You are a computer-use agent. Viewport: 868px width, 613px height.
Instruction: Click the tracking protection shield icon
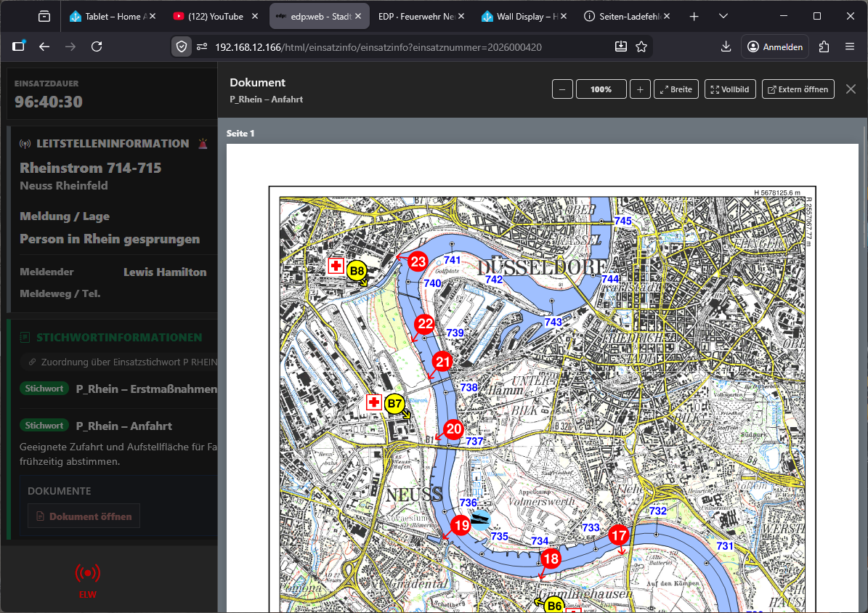pyautogui.click(x=182, y=46)
